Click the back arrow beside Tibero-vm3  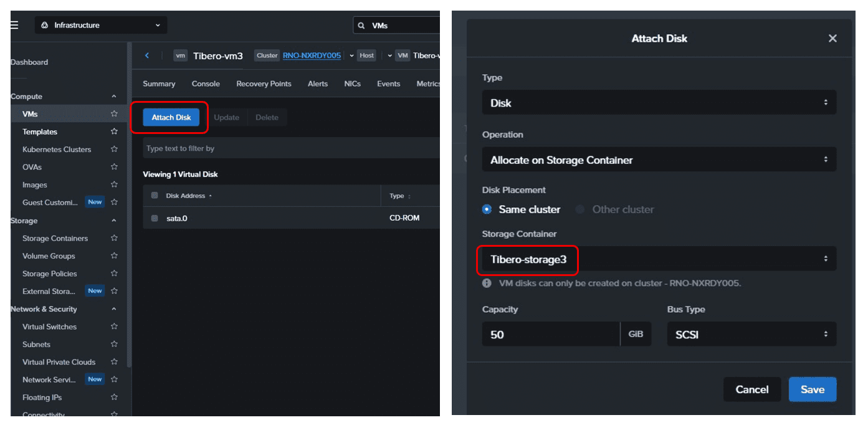coord(147,55)
